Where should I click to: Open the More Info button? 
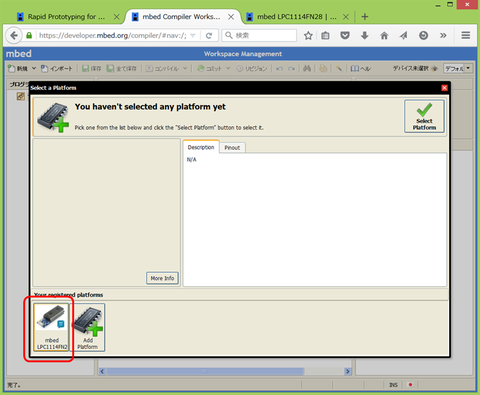click(x=162, y=278)
